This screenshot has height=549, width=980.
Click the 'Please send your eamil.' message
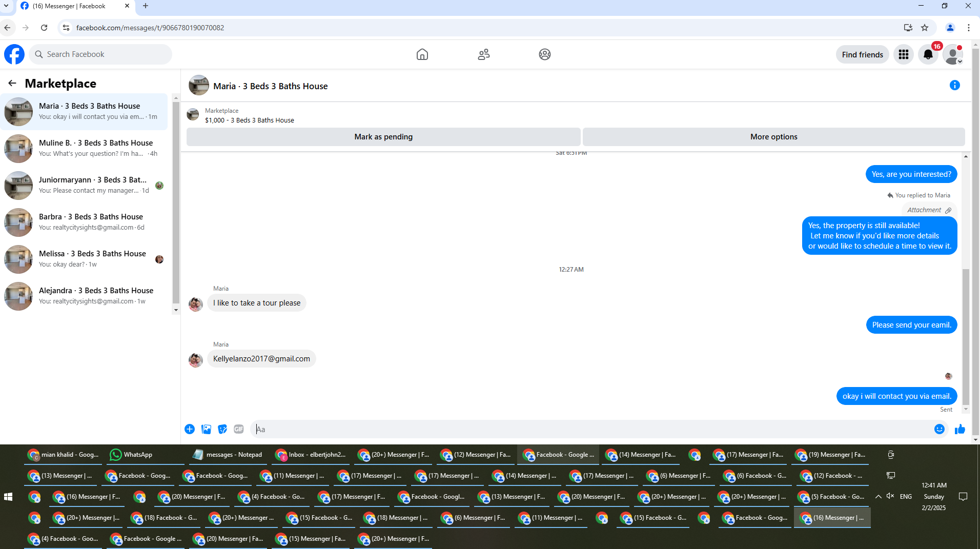point(911,325)
